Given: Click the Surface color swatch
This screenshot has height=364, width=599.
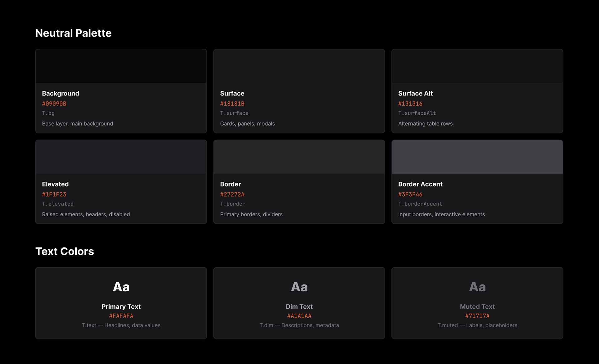Looking at the screenshot, I should pyautogui.click(x=299, y=66).
